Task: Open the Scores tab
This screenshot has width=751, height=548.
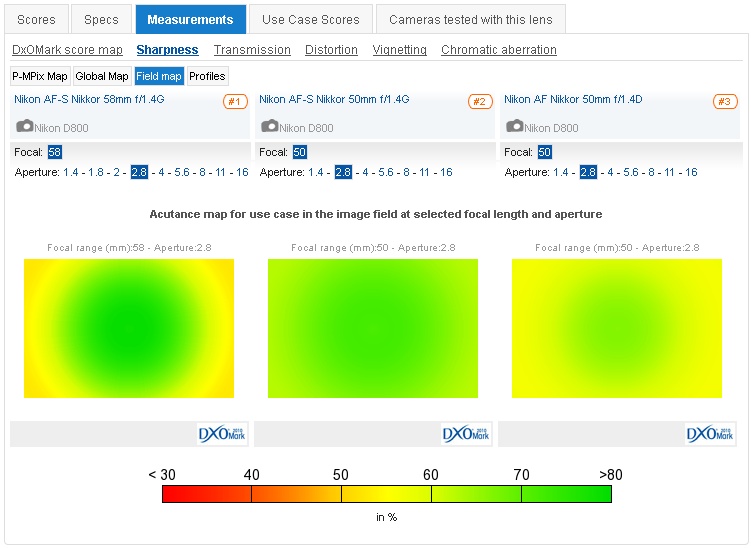Action: tap(36, 20)
